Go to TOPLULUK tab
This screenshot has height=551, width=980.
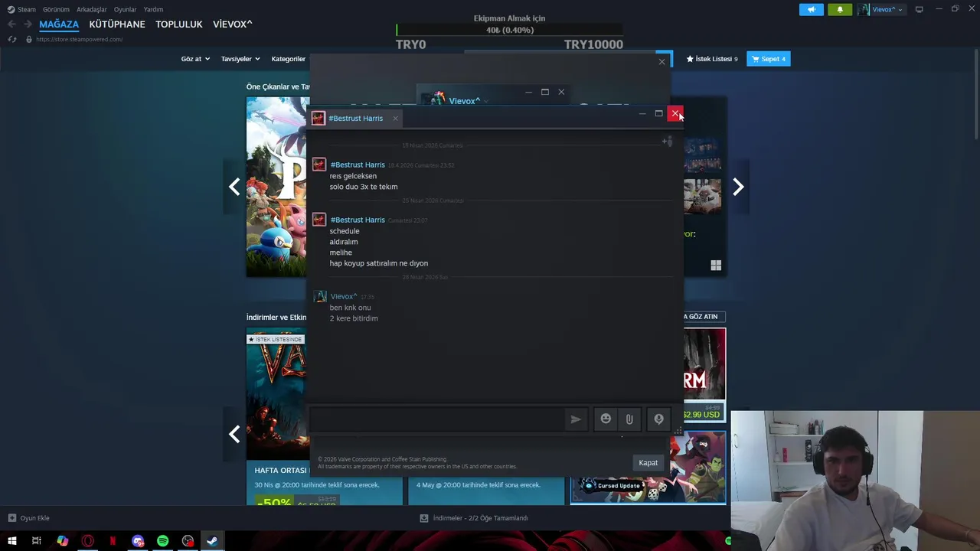pos(179,24)
